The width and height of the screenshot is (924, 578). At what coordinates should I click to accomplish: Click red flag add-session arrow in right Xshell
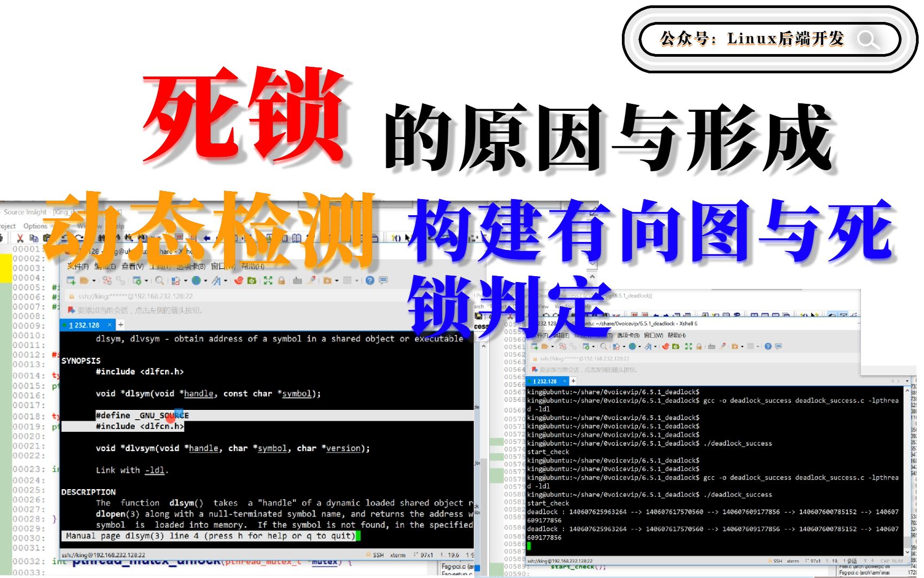point(534,370)
